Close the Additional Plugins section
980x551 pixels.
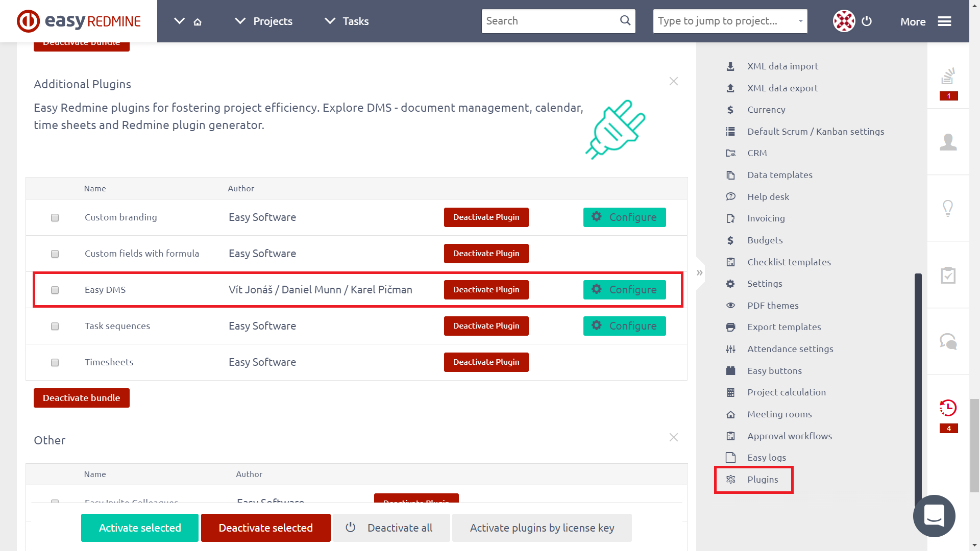[x=674, y=81]
